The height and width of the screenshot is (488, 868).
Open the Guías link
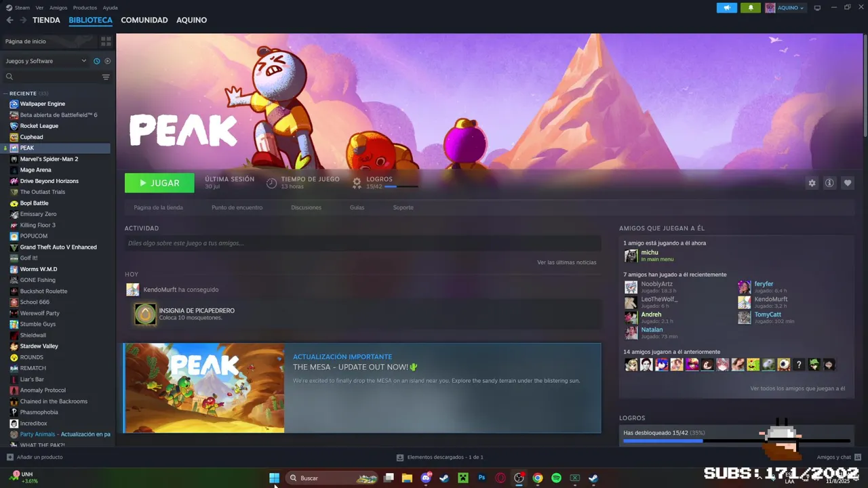click(x=357, y=207)
